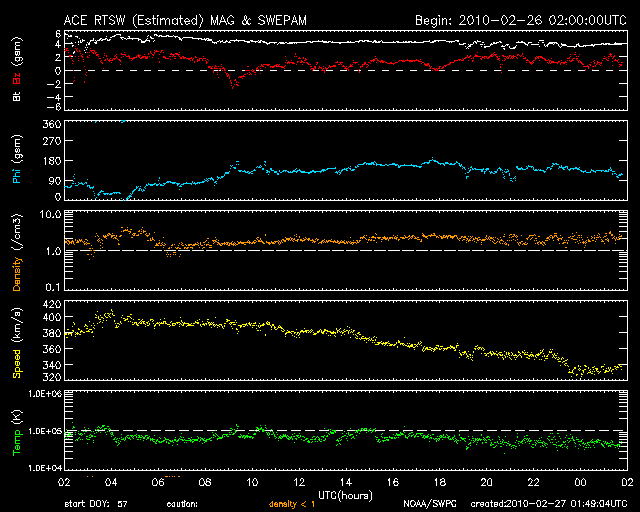This screenshot has width=640, height=512.
Task: Click the '1.0E+06' tick on the Temp axis
Action: tap(45, 394)
